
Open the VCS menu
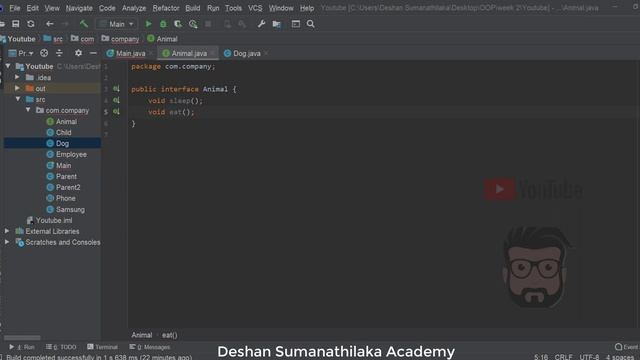pos(255,8)
